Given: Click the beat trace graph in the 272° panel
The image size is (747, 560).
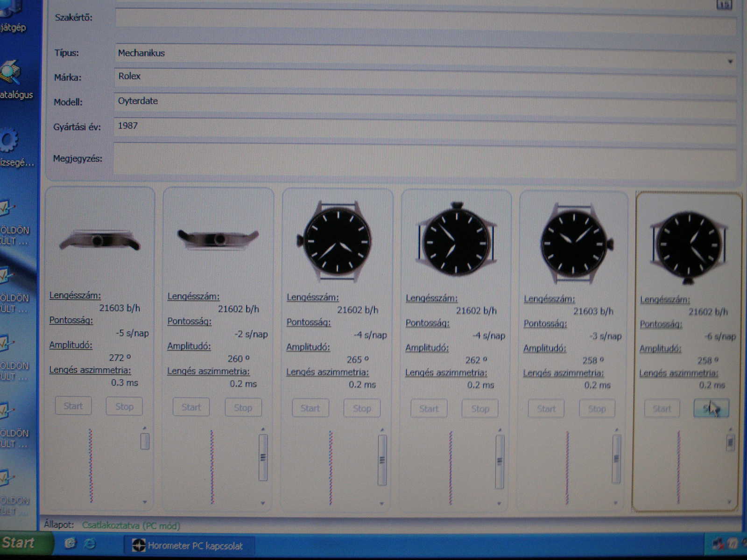Looking at the screenshot, I should click(x=91, y=466).
